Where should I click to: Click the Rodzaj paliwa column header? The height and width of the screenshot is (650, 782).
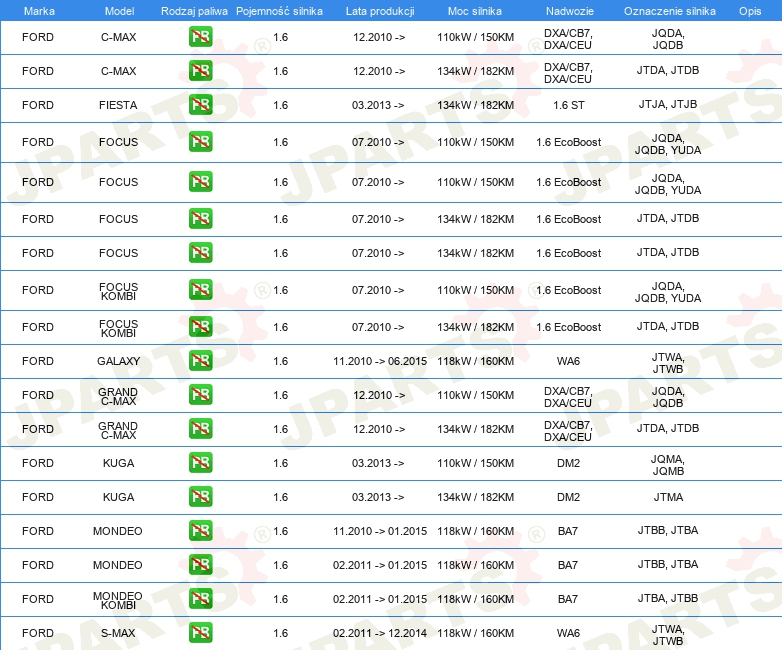[194, 11]
